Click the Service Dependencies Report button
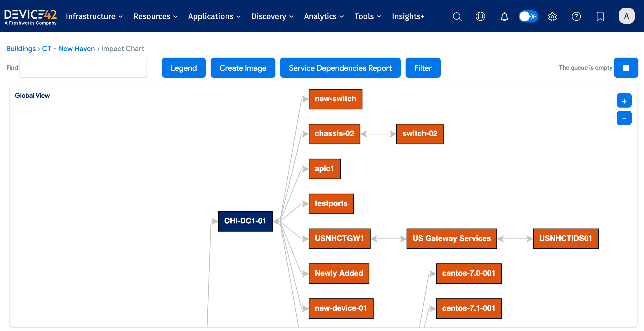The width and height of the screenshot is (644, 331). 340,68
